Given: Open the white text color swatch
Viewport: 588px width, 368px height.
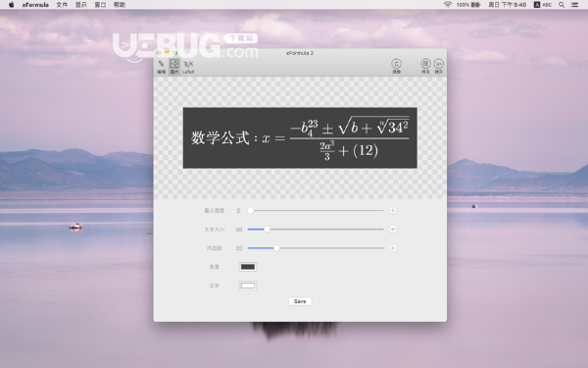Looking at the screenshot, I should [x=248, y=286].
